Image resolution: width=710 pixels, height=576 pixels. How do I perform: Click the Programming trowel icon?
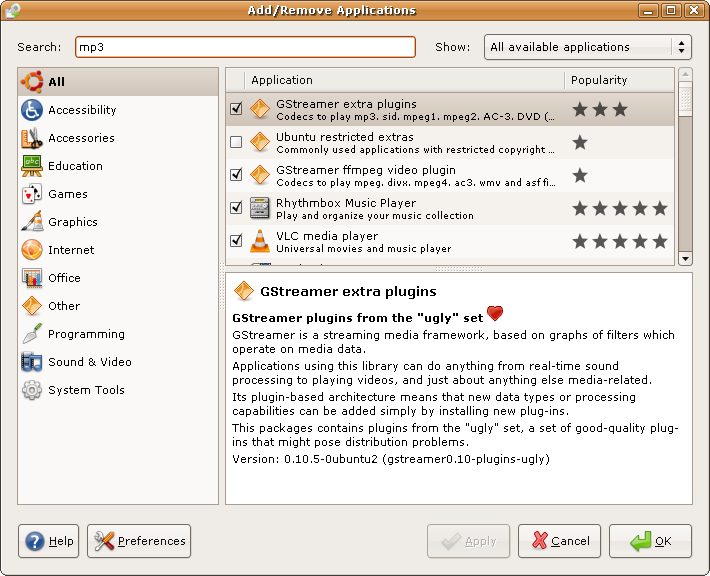pyautogui.click(x=32, y=334)
